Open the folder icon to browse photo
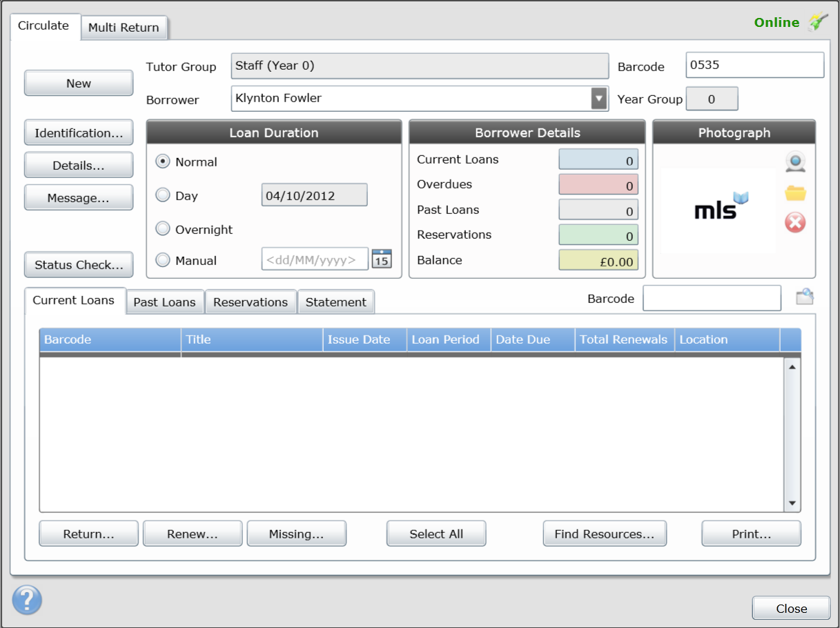 point(795,193)
